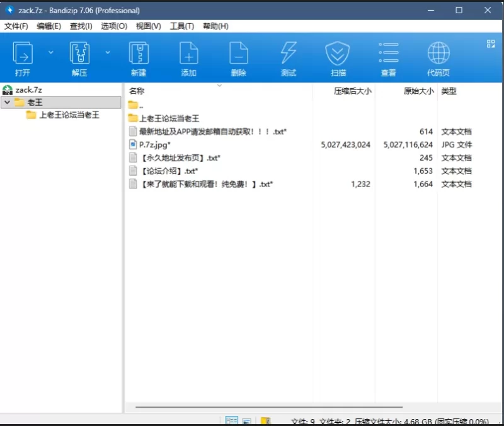This screenshot has width=504, height=426.
Task: Open the 工具(T) menu
Action: click(181, 26)
